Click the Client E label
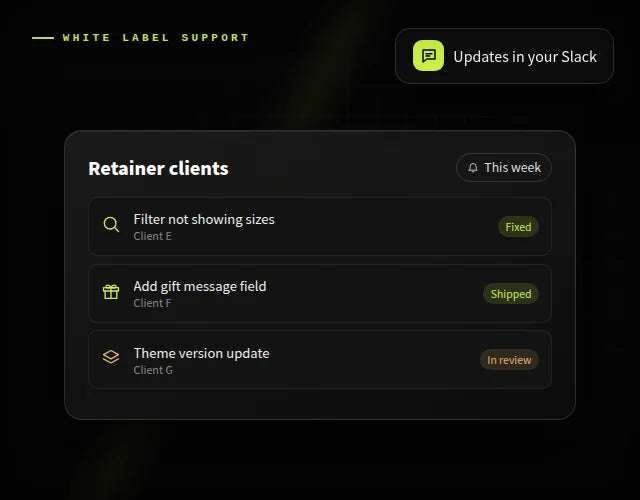 tap(153, 236)
